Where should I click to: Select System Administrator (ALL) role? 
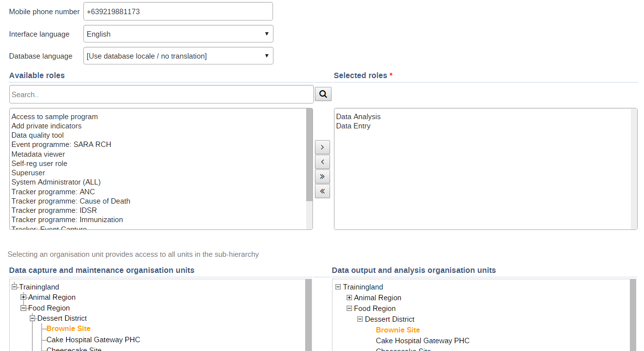click(x=56, y=182)
